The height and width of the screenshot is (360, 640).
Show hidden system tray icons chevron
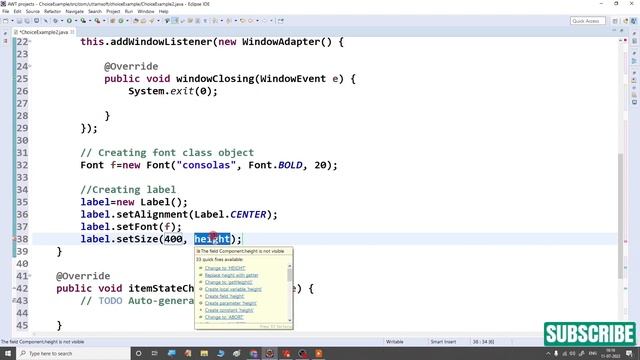click(548, 353)
